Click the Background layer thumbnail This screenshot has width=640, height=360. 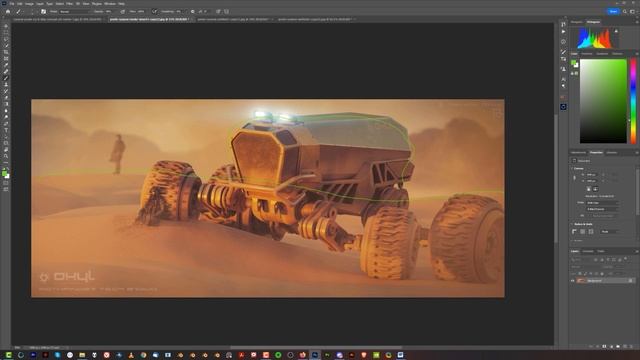pyautogui.click(x=581, y=280)
